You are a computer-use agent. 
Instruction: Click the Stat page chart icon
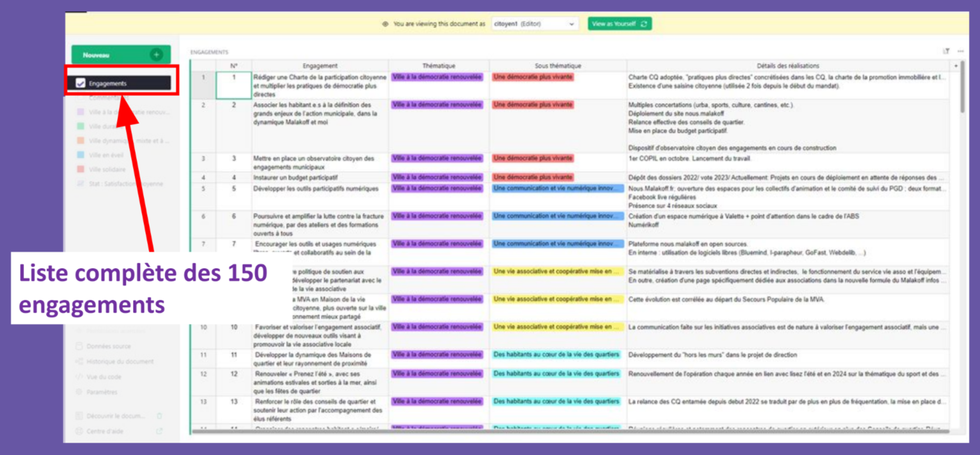(x=81, y=184)
